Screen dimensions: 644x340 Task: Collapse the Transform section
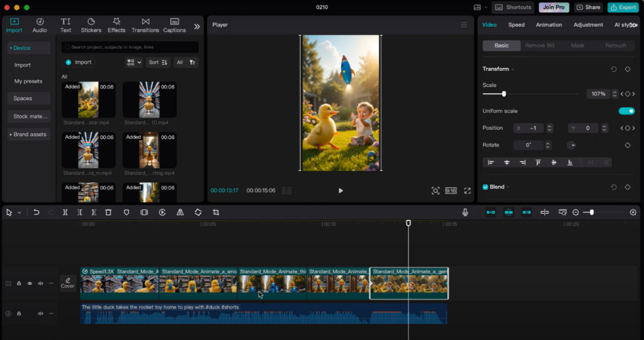click(513, 69)
